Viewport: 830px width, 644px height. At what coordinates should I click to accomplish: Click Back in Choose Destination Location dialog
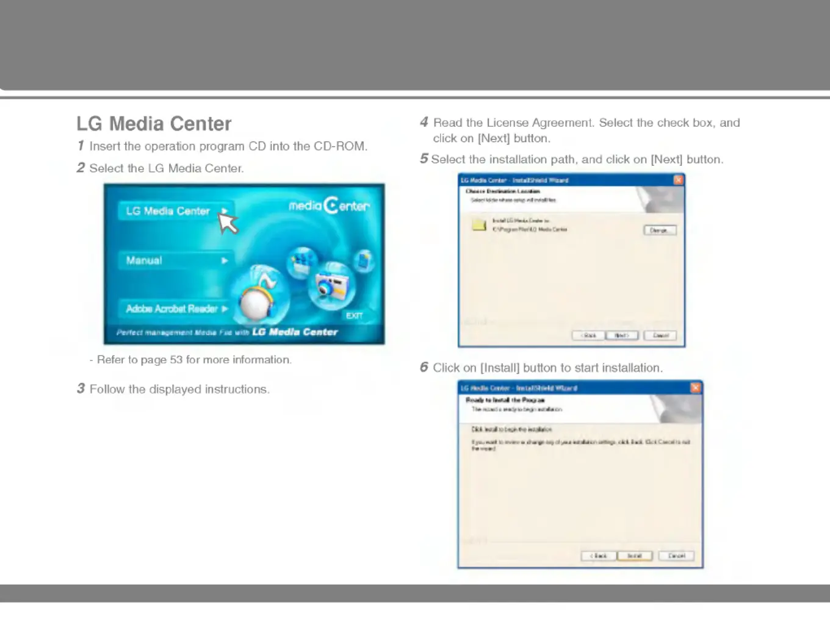589,335
